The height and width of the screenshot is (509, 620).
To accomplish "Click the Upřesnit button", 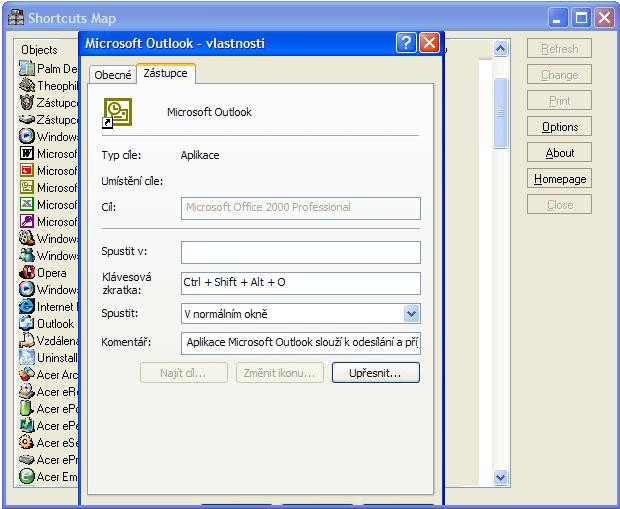I will point(376,373).
